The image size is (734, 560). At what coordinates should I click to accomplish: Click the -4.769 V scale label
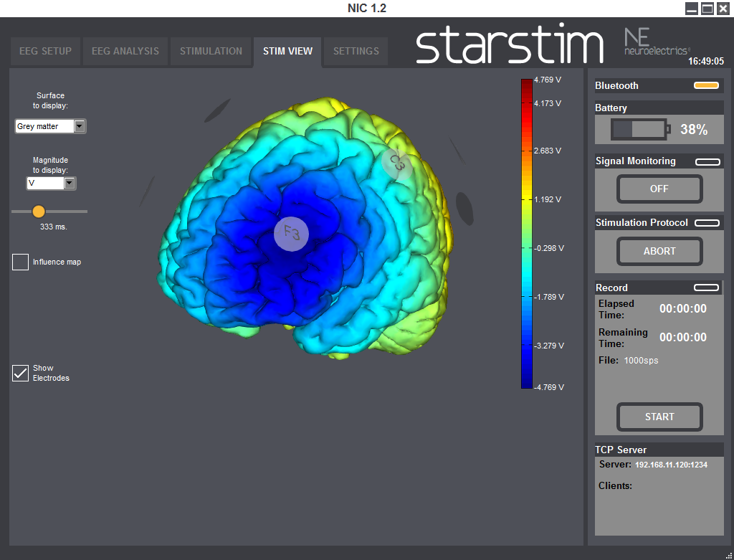(x=549, y=387)
